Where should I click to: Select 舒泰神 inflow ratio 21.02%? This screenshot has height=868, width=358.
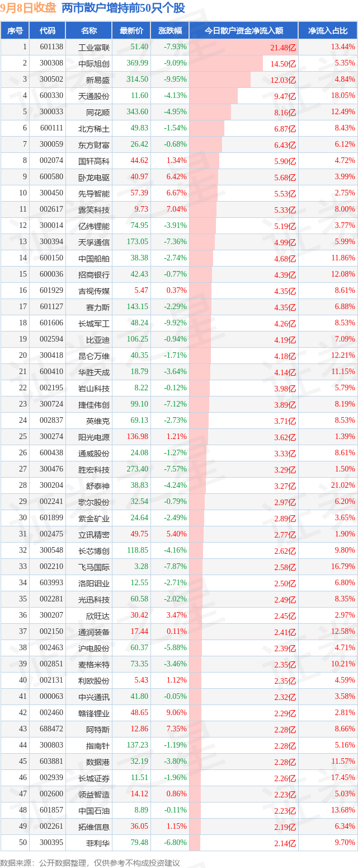tap(343, 486)
